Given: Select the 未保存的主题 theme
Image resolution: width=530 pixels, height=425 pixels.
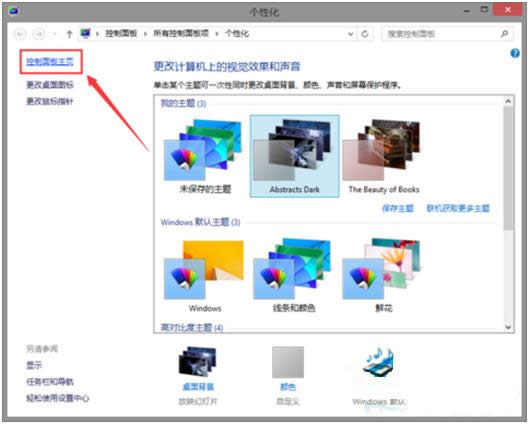Looking at the screenshot, I should tap(204, 156).
